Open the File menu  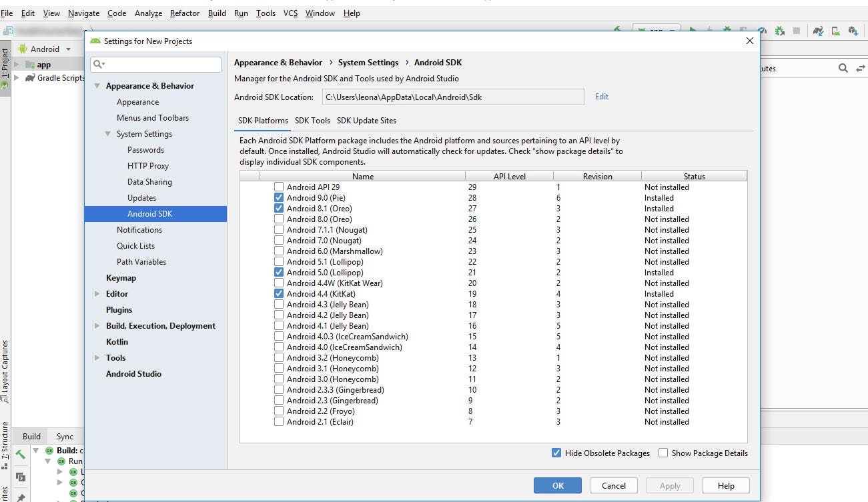[7, 13]
